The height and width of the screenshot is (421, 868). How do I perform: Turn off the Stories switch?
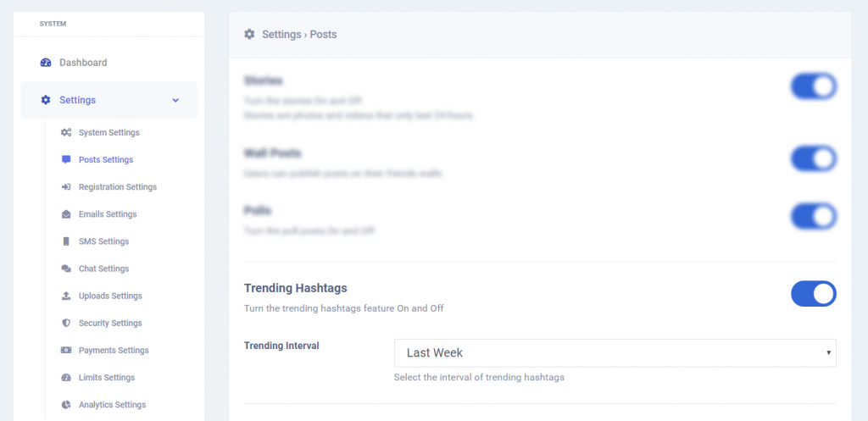tap(813, 86)
